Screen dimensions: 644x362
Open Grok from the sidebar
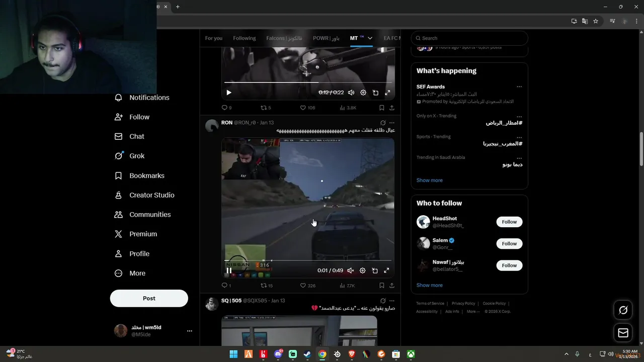[x=129, y=156]
